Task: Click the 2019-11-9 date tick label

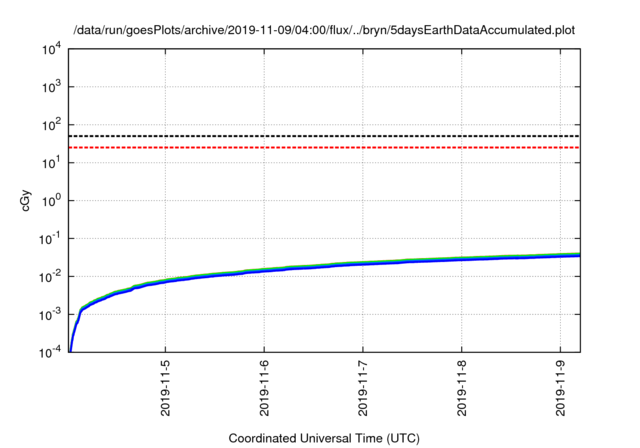Action: [560, 388]
